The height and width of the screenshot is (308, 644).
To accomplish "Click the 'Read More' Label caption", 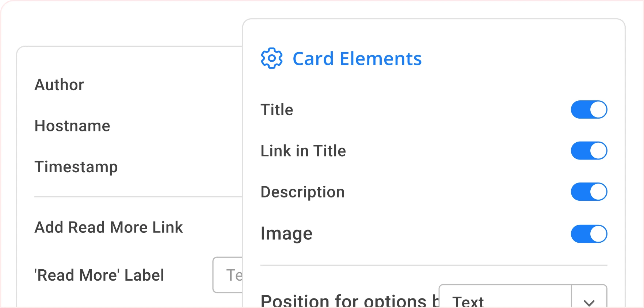I will [99, 275].
